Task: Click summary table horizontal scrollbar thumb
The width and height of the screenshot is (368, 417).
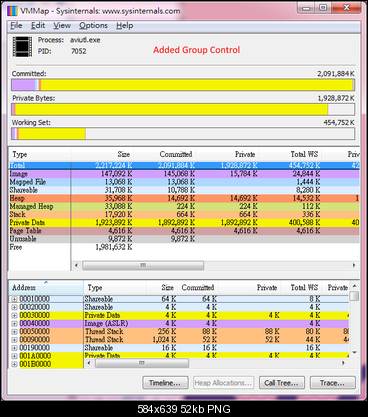Action: tap(143, 265)
